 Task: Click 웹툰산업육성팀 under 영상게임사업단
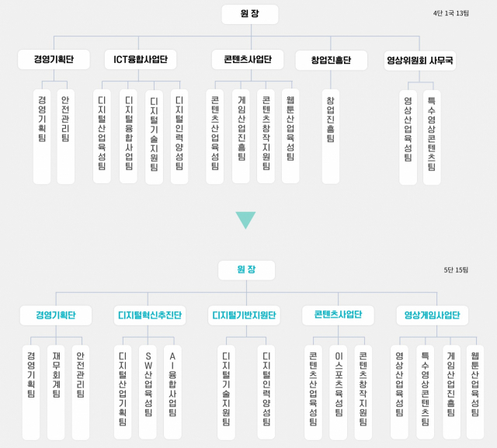tap(475, 392)
